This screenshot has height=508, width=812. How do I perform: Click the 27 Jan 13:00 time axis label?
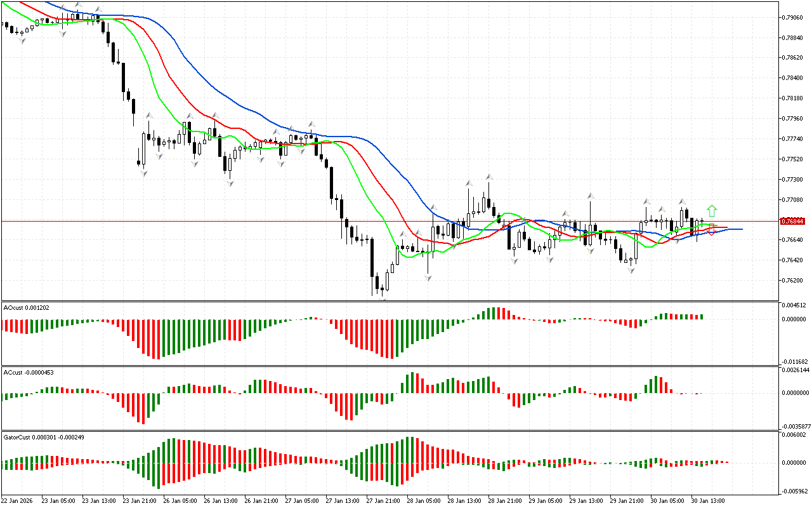click(341, 500)
